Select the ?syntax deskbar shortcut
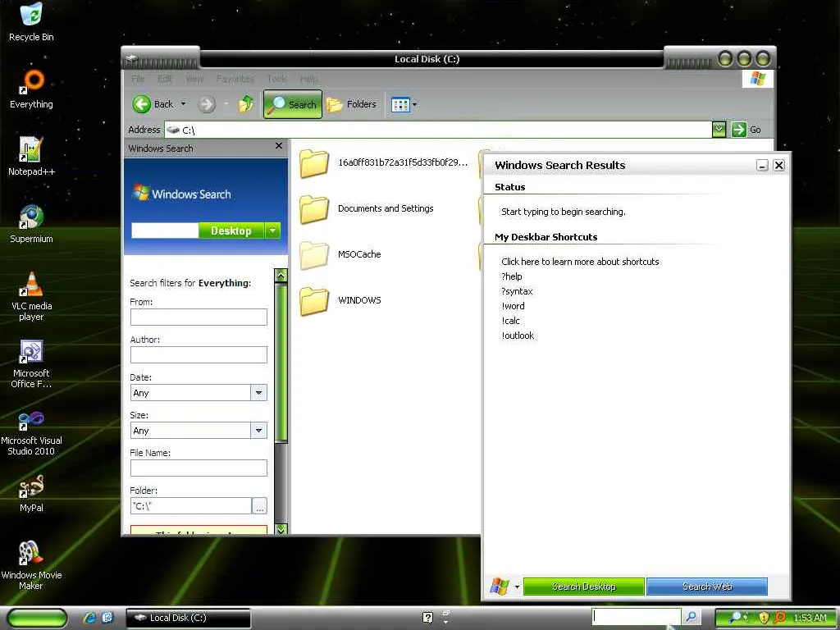Image resolution: width=840 pixels, height=630 pixels. (517, 291)
